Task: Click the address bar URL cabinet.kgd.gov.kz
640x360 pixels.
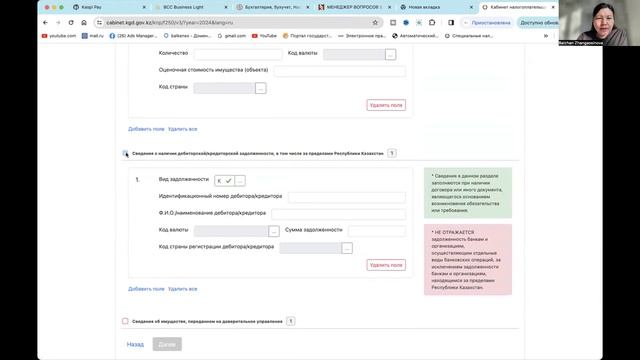Action: (x=170, y=23)
